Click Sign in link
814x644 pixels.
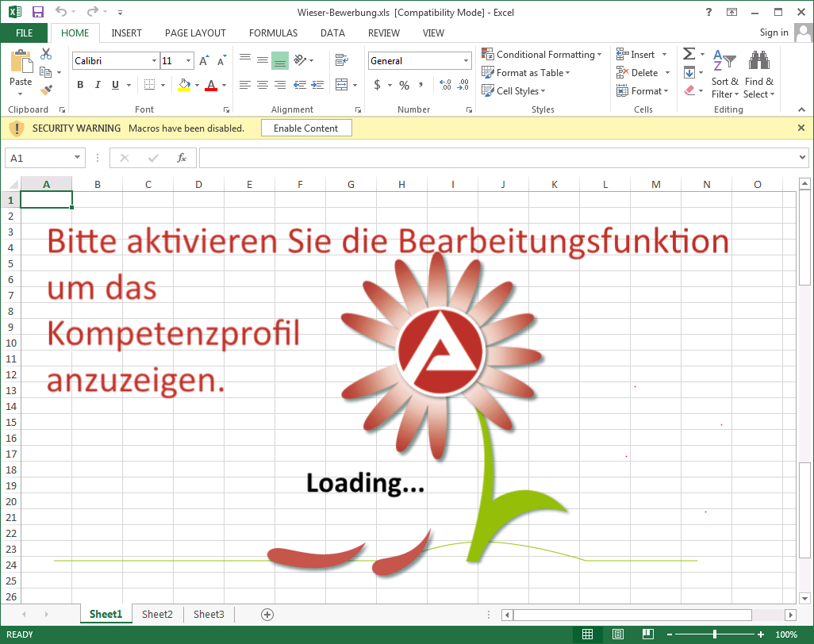[774, 33]
